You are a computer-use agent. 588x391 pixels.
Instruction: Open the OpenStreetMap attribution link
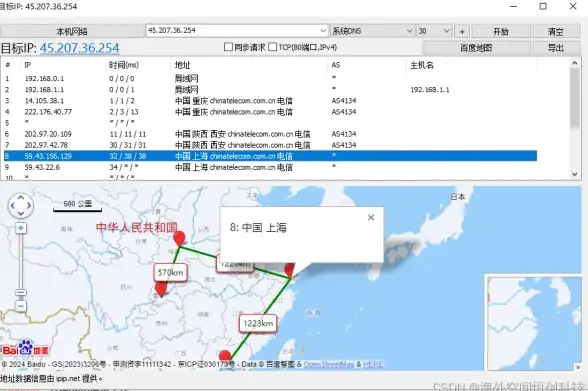pos(328,364)
